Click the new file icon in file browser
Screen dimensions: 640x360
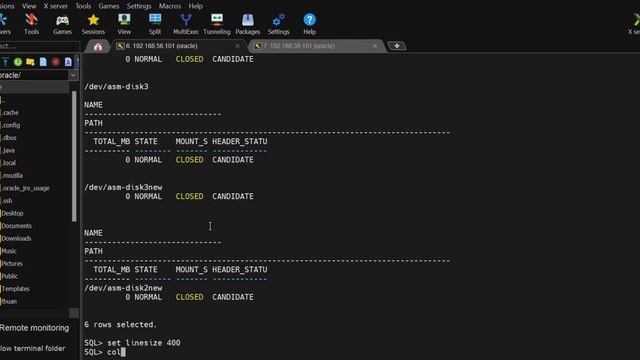coord(43,62)
